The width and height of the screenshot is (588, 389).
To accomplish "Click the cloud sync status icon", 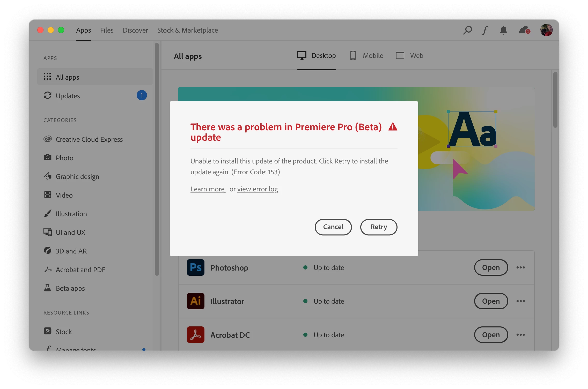I will tap(524, 30).
